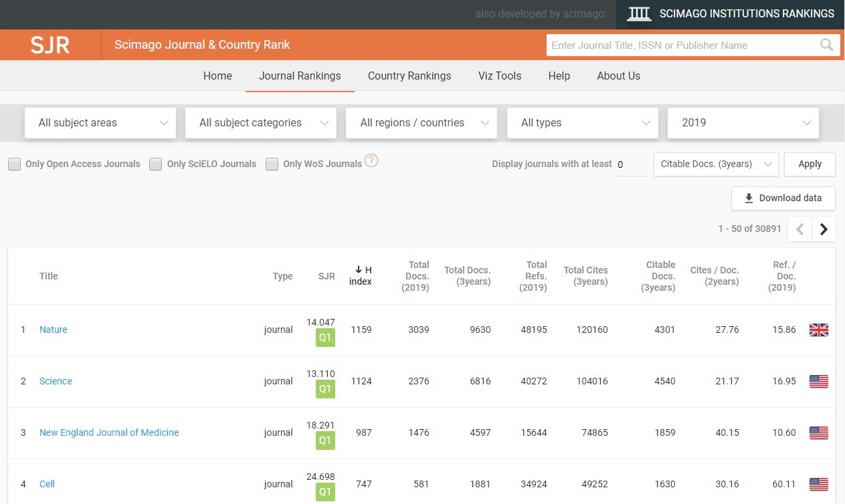Click the minimum documents number input

(x=631, y=164)
